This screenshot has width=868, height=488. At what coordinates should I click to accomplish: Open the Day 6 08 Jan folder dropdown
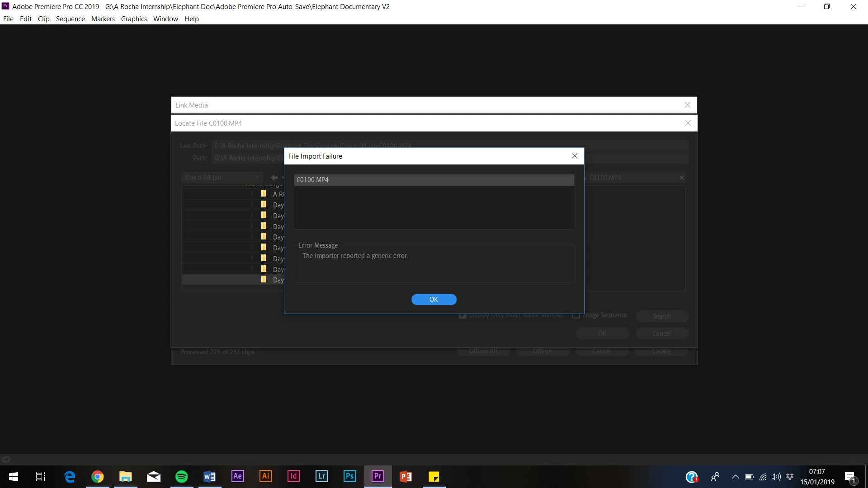(x=222, y=178)
